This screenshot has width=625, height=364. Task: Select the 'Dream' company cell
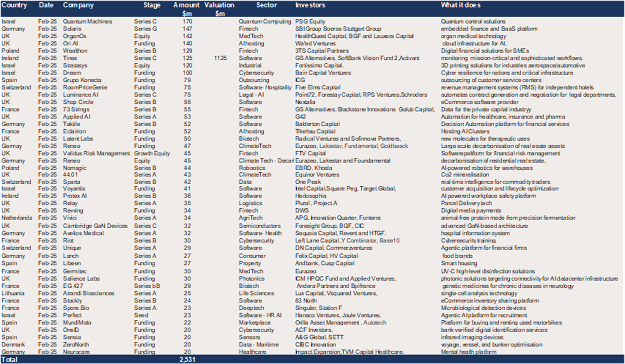72,73
